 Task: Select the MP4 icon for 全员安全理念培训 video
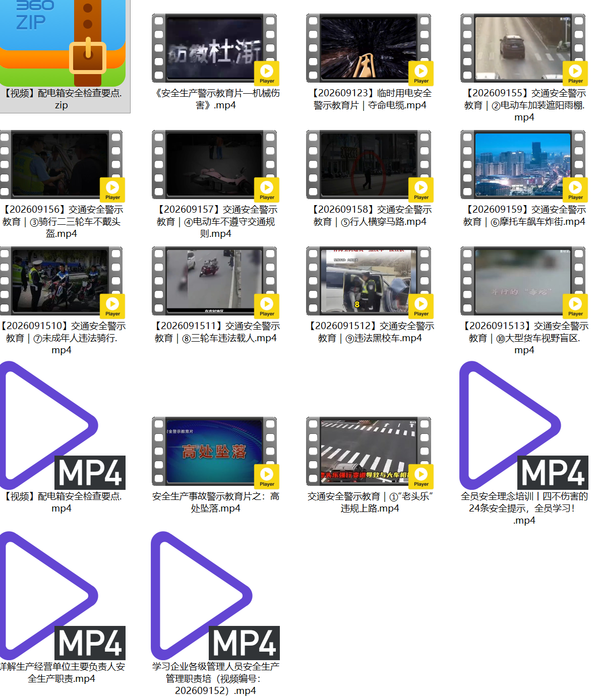[524, 425]
